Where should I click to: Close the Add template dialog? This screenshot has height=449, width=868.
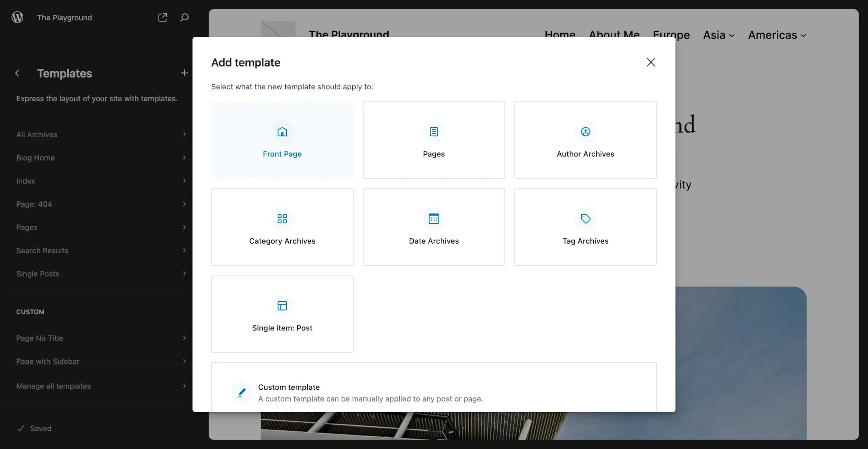coord(651,62)
